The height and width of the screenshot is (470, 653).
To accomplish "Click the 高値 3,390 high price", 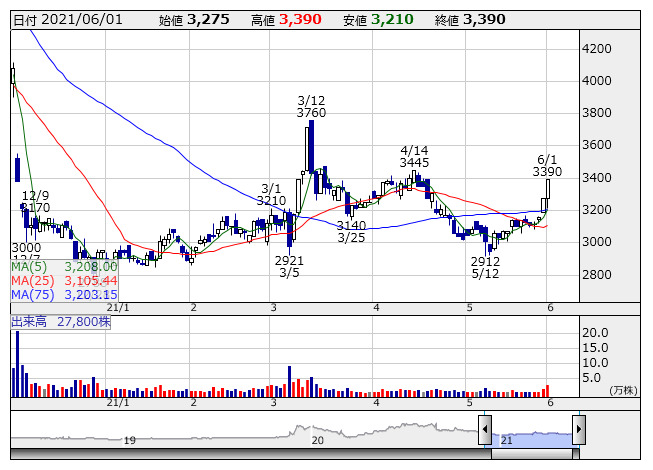I will click(286, 20).
